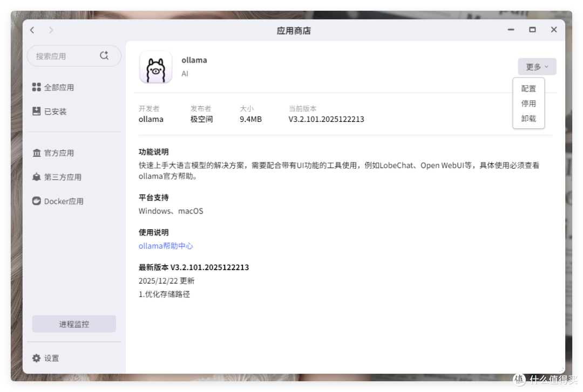This screenshot has width=583, height=392.
Task: Click the 第三方应用 sidebar icon
Action: 37,177
